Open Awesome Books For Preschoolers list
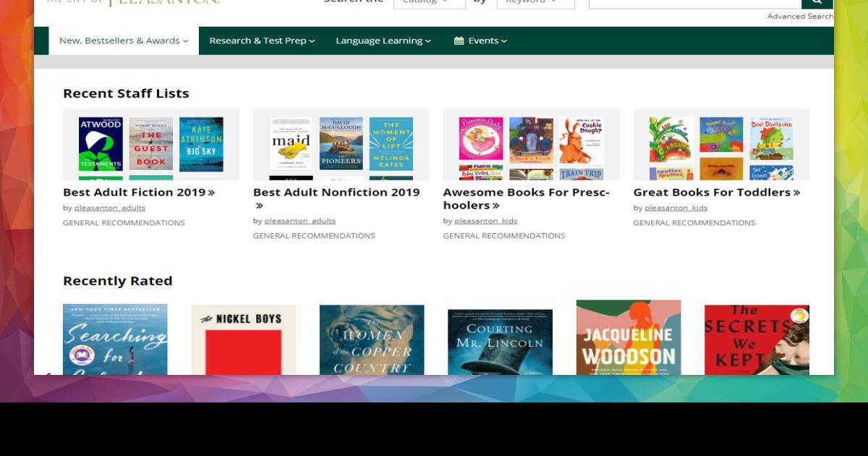The height and width of the screenshot is (456, 868). (527, 198)
